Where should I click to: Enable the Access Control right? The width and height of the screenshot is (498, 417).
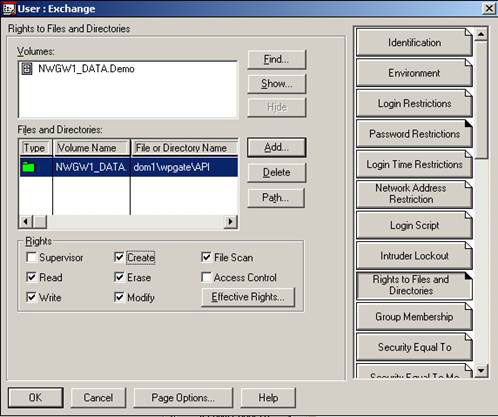click(206, 277)
